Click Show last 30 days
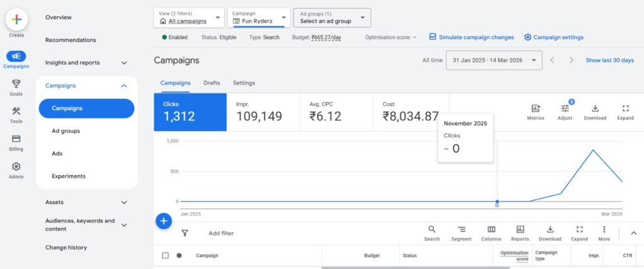Viewport: 644px width, 269px height. (609, 60)
